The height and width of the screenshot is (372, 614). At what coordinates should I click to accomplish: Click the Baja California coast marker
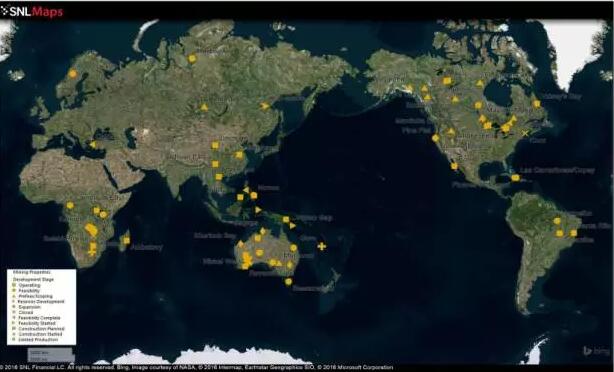pyautogui.click(x=454, y=166)
